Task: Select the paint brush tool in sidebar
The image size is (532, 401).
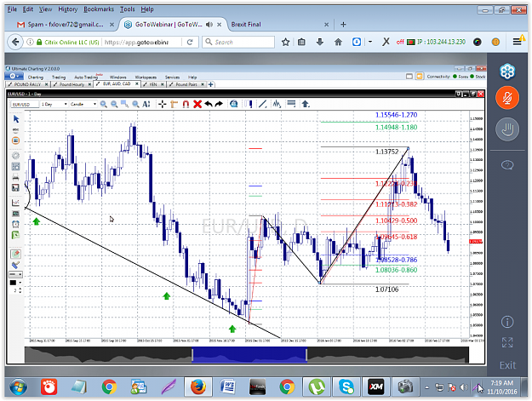Action: pyautogui.click(x=15, y=265)
